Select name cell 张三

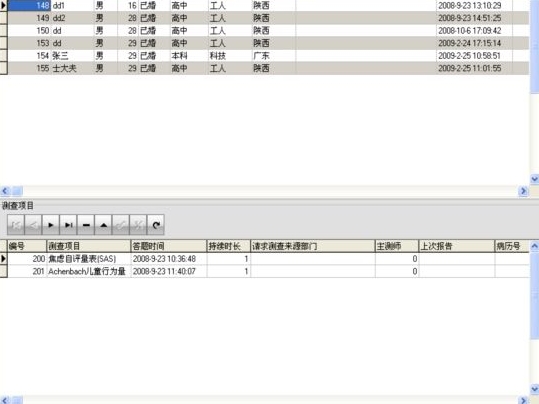(x=72, y=56)
